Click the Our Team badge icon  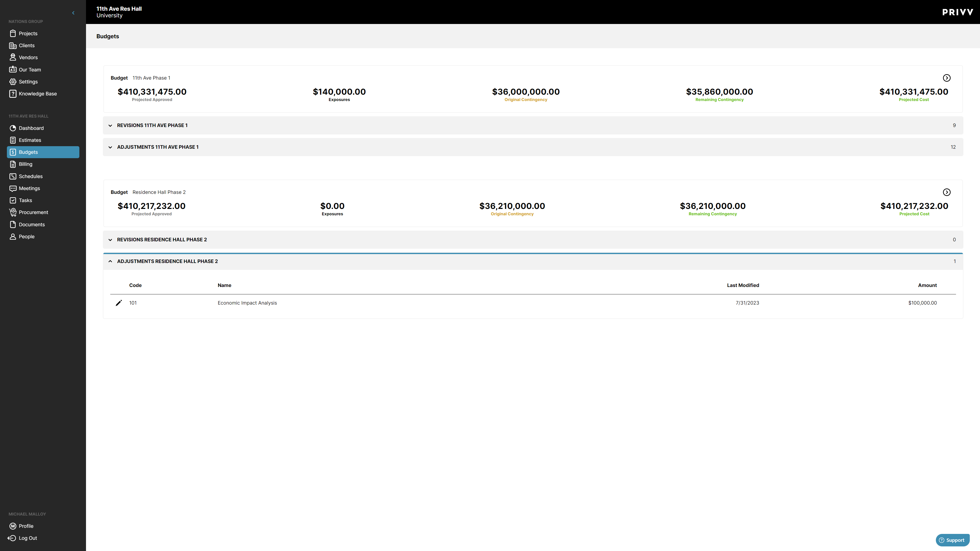[13, 70]
